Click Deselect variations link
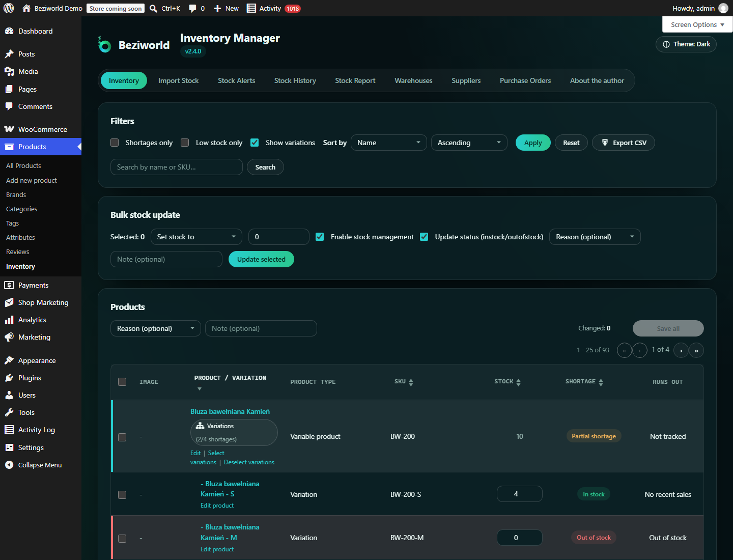Screen dimensions: 733x560 (x=249, y=462)
